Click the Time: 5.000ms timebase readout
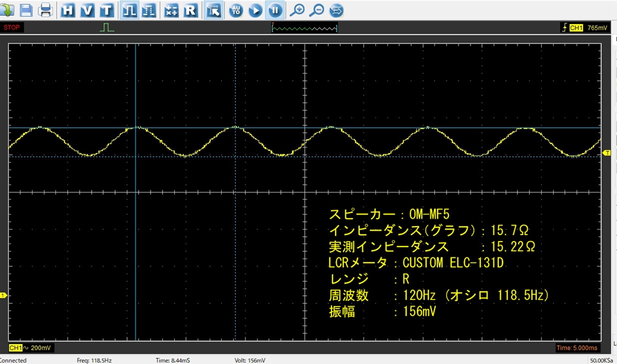 [577, 348]
